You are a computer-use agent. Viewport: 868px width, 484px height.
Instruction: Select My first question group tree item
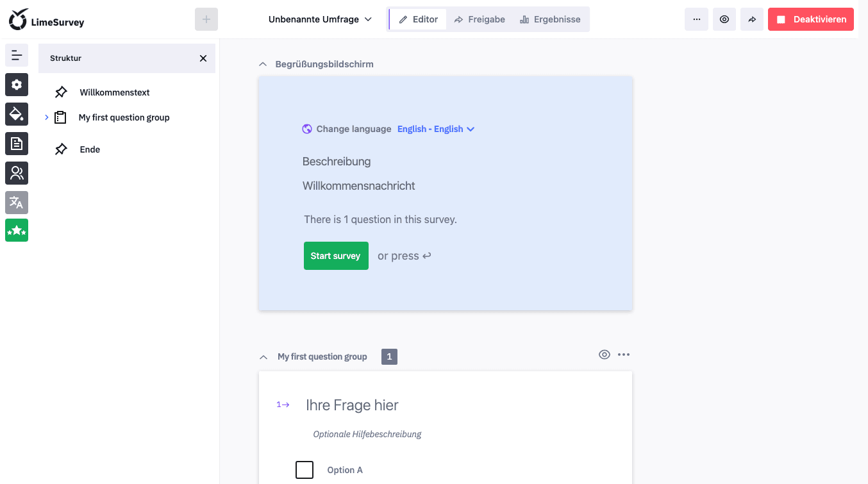124,117
